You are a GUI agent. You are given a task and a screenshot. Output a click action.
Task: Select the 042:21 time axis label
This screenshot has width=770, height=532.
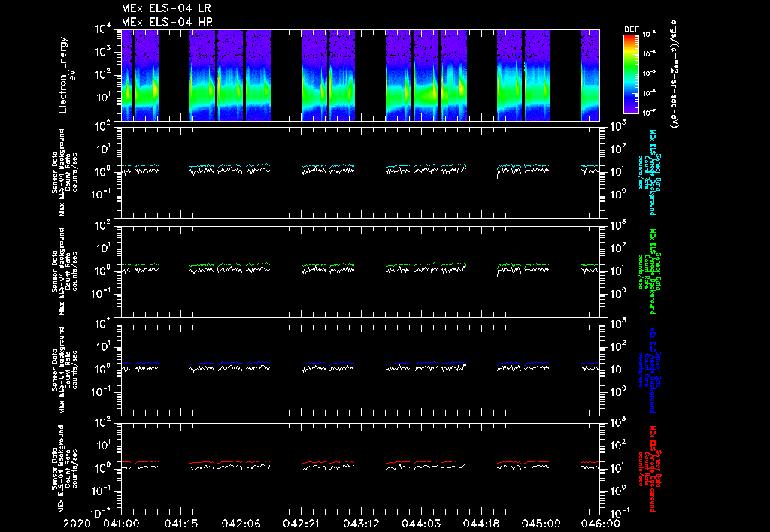pos(301,524)
